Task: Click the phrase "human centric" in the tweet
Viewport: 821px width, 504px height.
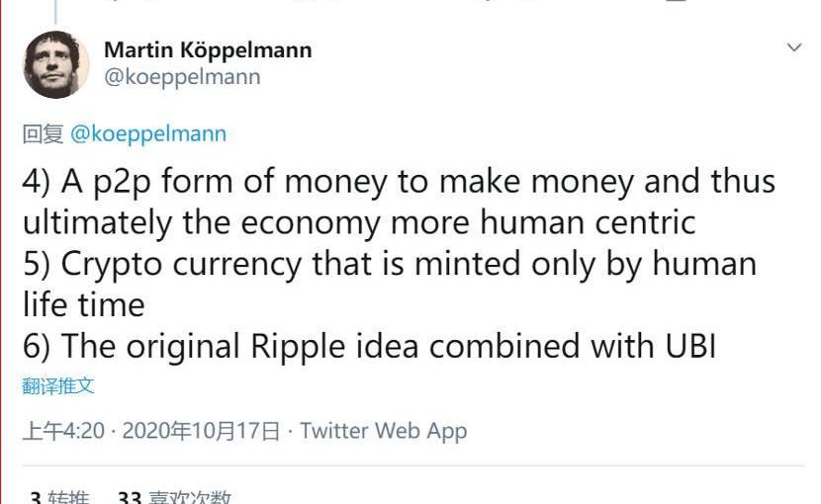Action: pyautogui.click(x=588, y=222)
